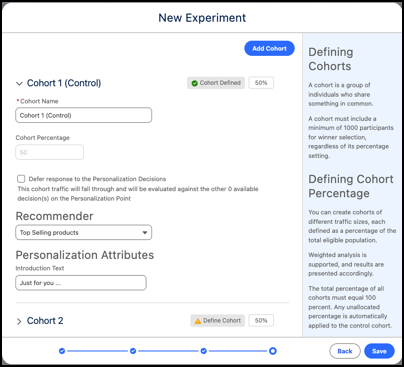Click the Defining Cohorts help heading
Image resolution: width=404 pixels, height=367 pixels.
pos(331,59)
